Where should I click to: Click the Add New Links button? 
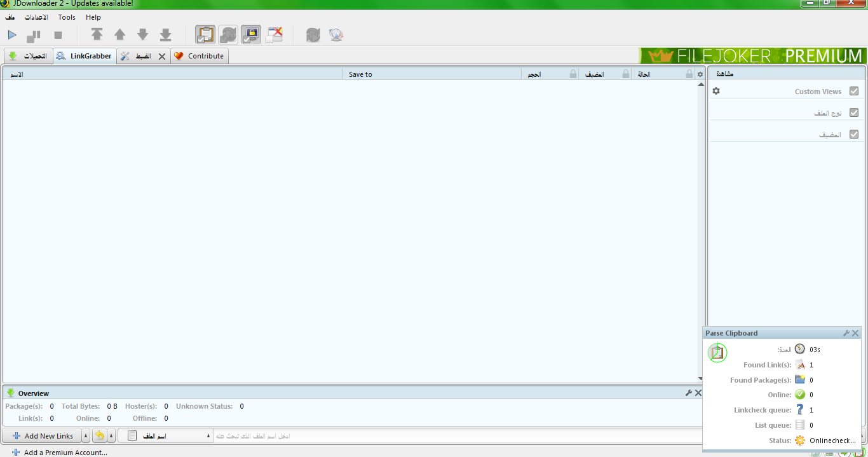[x=43, y=436]
